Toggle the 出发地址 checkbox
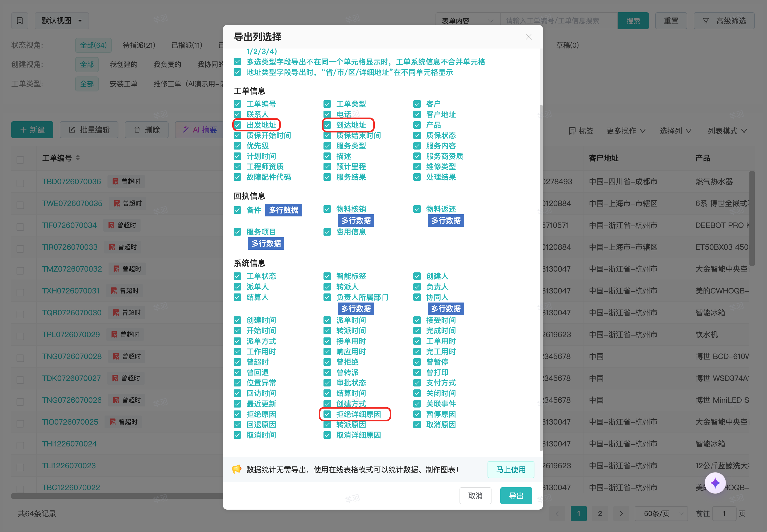 237,125
